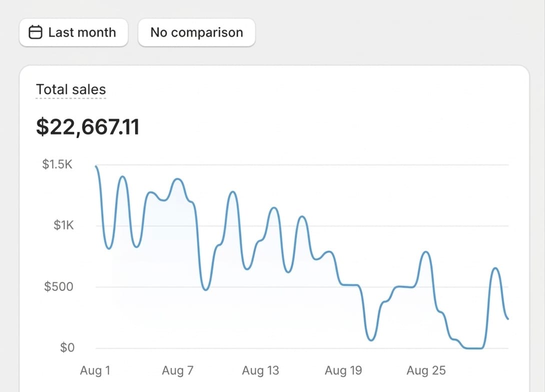The width and height of the screenshot is (545, 392).
Task: Open the Last month date range picker
Action: tap(74, 32)
